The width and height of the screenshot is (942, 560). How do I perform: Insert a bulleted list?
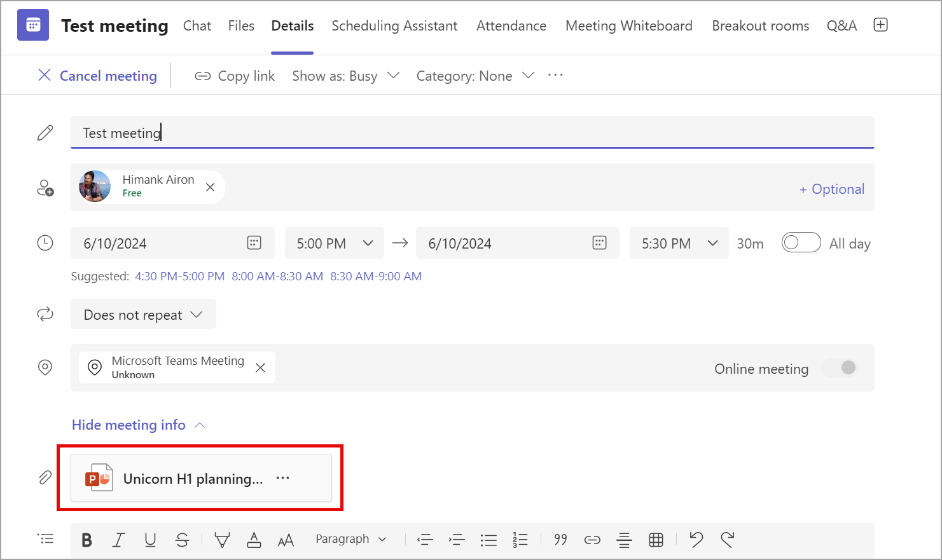pos(488,540)
